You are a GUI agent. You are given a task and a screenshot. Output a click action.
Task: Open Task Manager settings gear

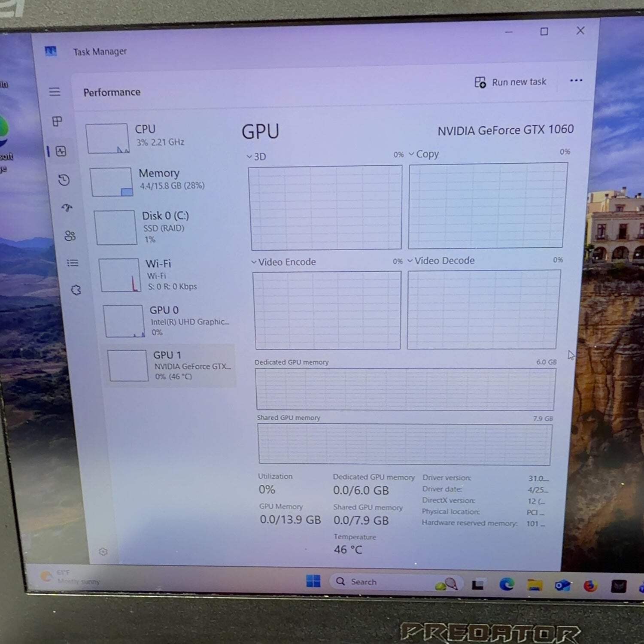[x=103, y=551]
